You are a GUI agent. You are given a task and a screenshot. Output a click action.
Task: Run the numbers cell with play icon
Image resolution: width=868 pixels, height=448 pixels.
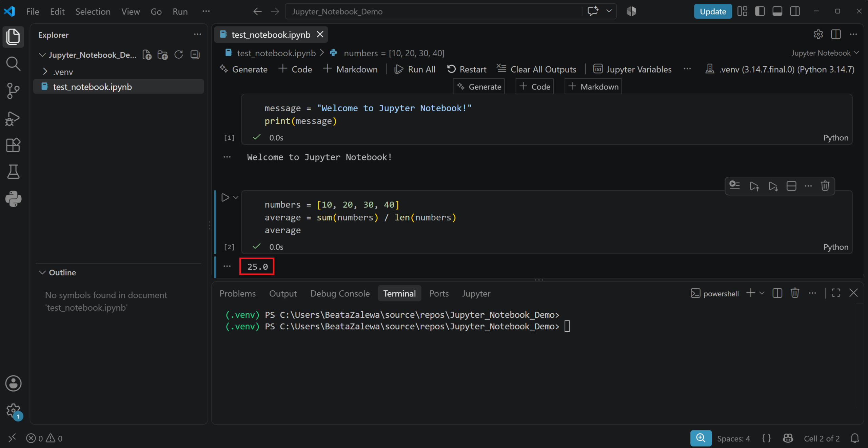[225, 197]
